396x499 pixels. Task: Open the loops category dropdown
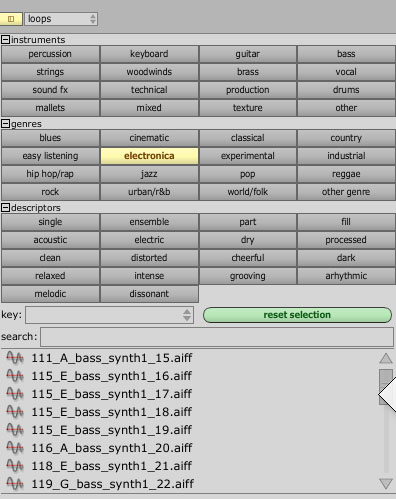tap(61, 19)
